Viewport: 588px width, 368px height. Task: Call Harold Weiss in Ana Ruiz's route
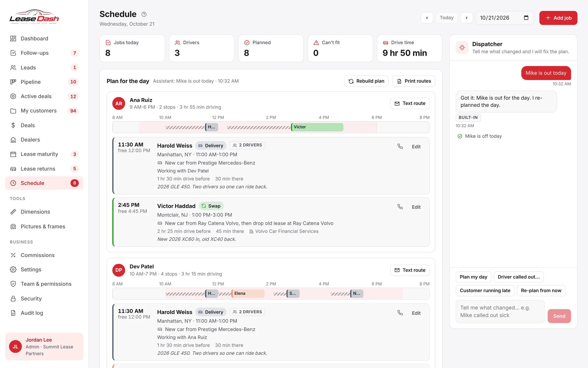[400, 146]
